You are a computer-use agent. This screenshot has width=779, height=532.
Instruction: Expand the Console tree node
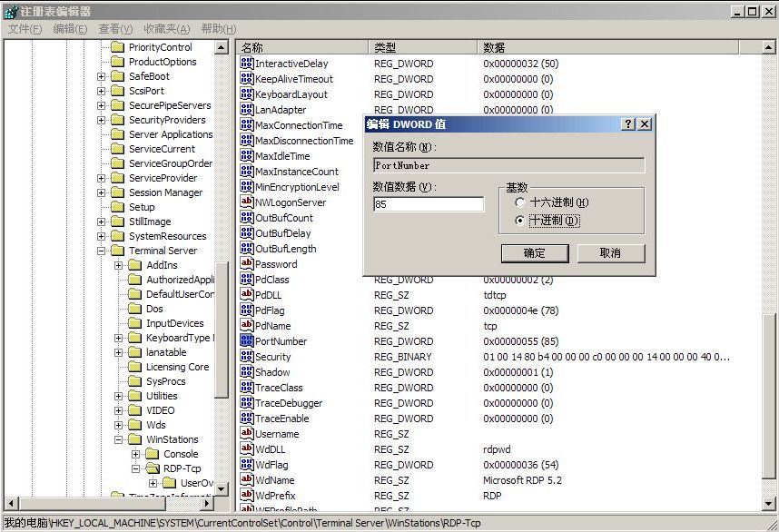click(135, 454)
